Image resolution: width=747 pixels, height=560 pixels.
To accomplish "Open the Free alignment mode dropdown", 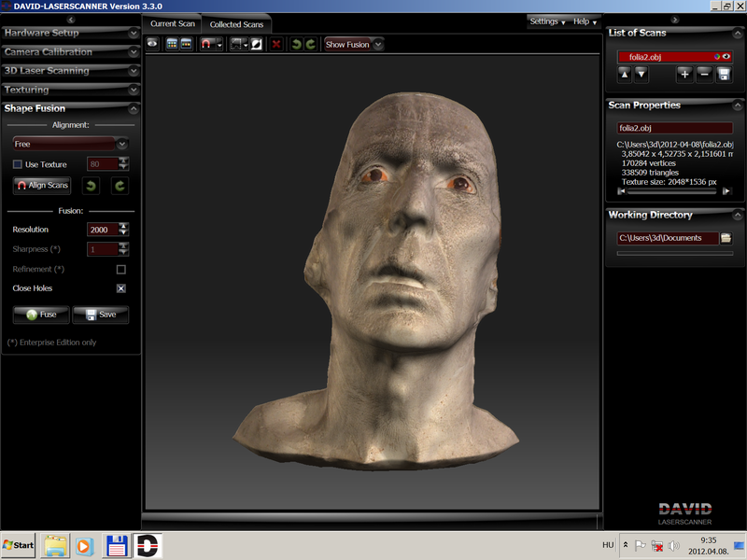I will [x=70, y=145].
